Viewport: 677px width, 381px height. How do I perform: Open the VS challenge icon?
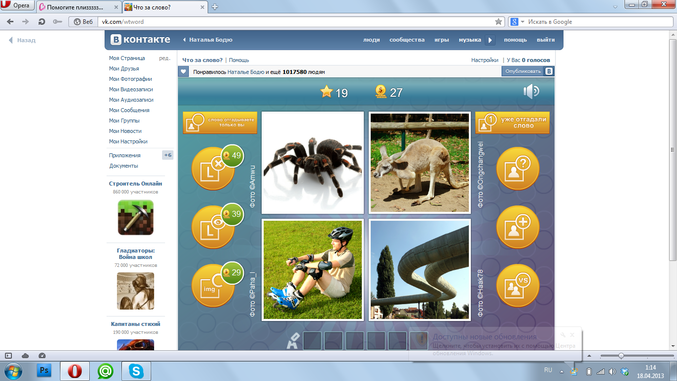tap(518, 286)
